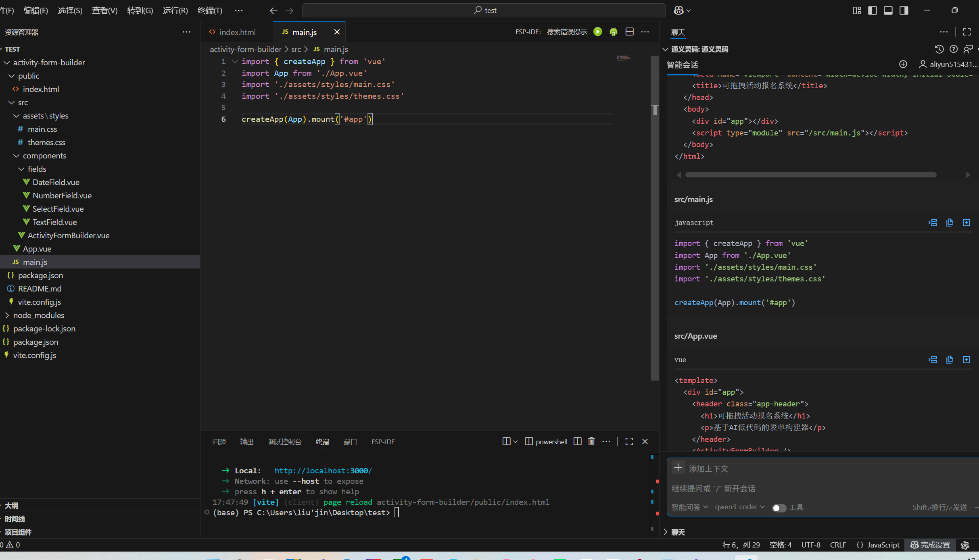
Task: Click the customize layout icon
Action: coord(857,10)
